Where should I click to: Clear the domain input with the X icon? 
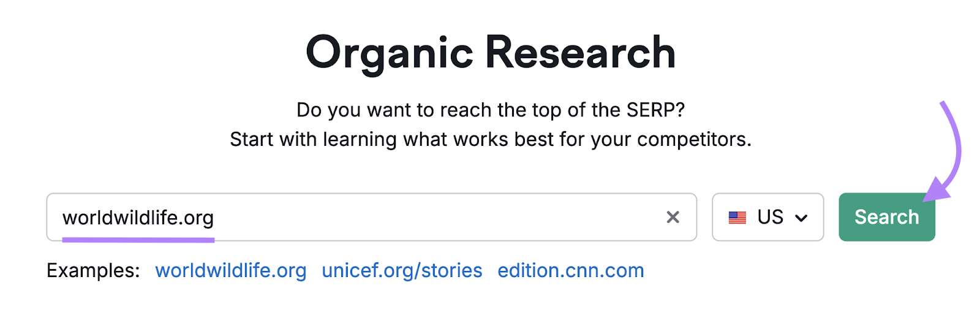673,218
